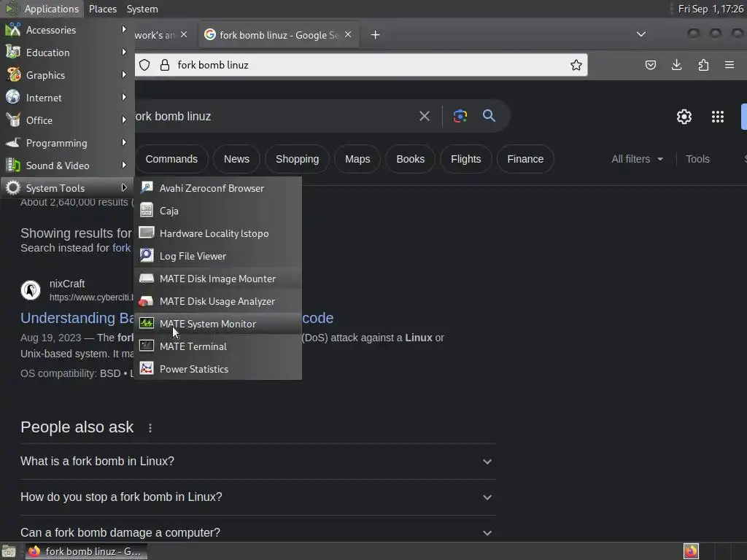
Task: Click the Programming category icon
Action: (13, 142)
